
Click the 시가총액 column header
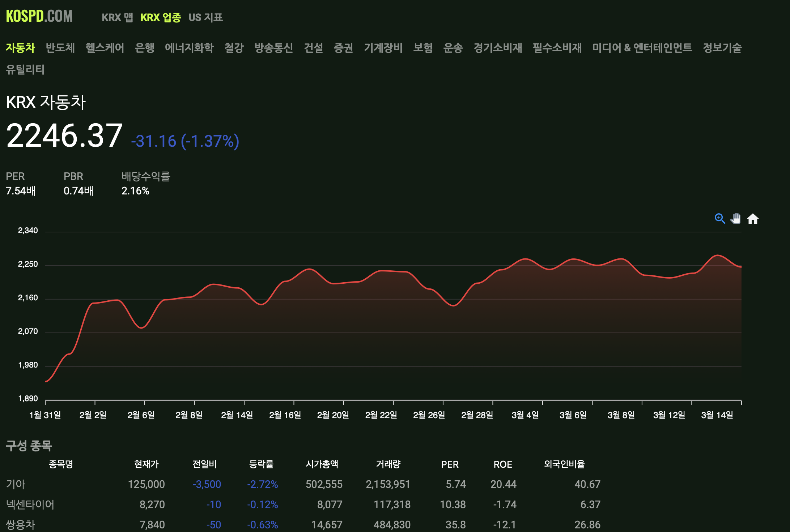322,464
